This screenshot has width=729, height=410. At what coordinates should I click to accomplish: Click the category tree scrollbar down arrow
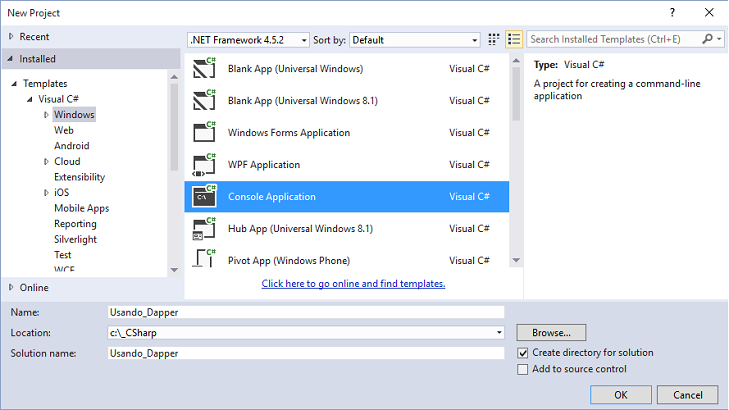(174, 270)
